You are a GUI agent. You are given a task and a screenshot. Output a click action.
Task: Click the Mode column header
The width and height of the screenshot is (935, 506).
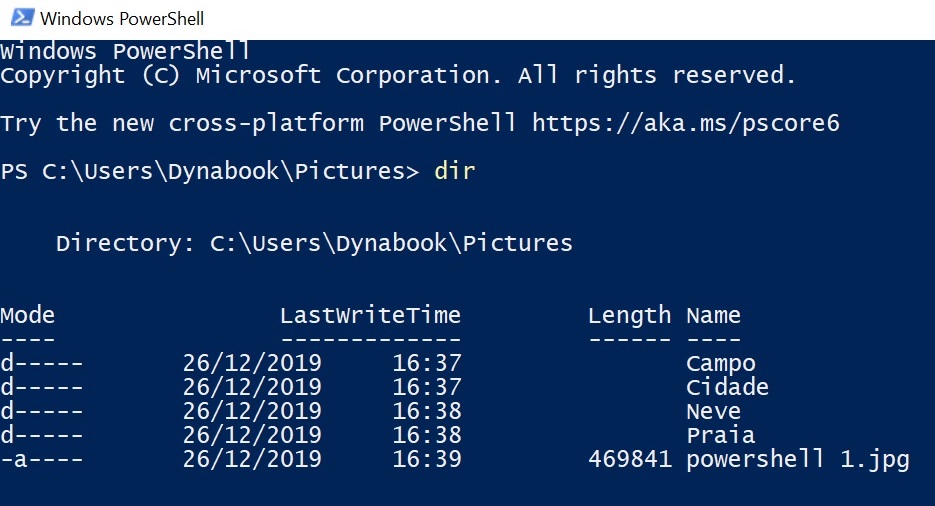27,315
